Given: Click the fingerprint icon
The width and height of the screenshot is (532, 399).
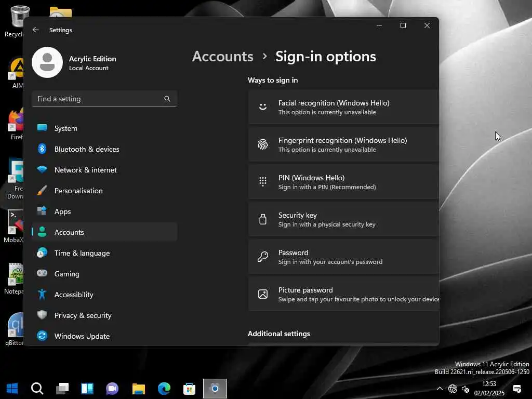Looking at the screenshot, I should point(262,144).
